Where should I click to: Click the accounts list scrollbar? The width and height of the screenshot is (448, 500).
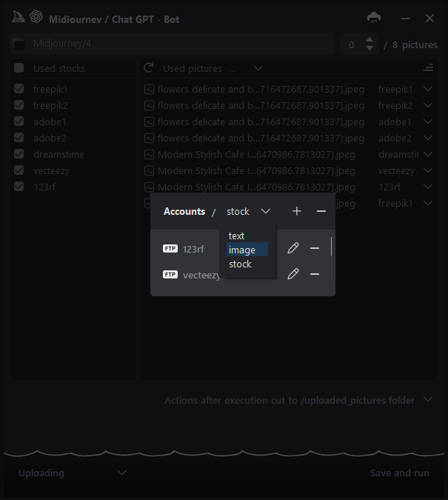point(331,246)
